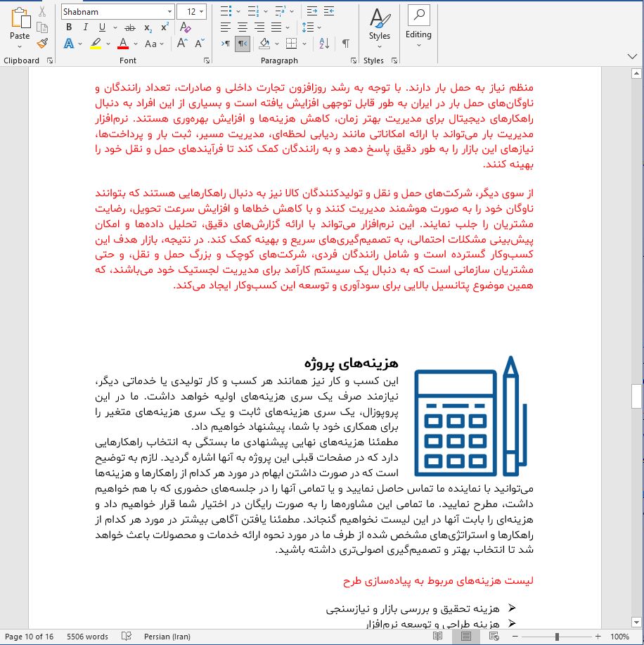The height and width of the screenshot is (645, 644).
Task: Click the zoom slider in status bar
Action: click(x=557, y=637)
